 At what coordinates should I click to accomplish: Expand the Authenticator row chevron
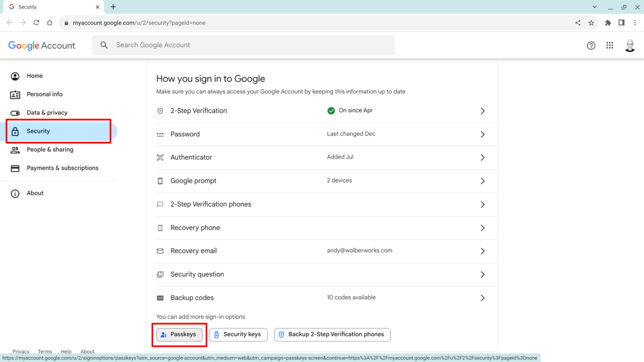[483, 158]
